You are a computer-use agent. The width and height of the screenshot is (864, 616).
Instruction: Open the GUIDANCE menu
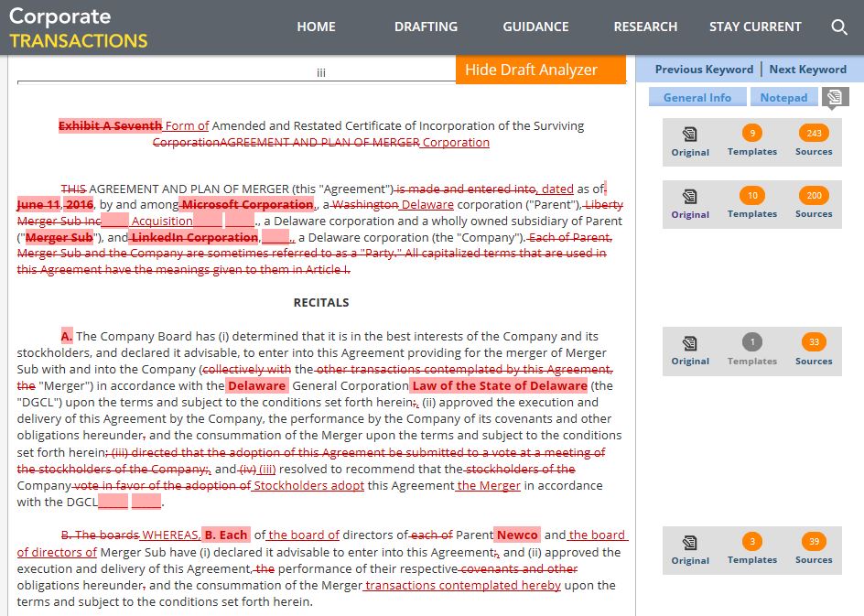pyautogui.click(x=535, y=27)
